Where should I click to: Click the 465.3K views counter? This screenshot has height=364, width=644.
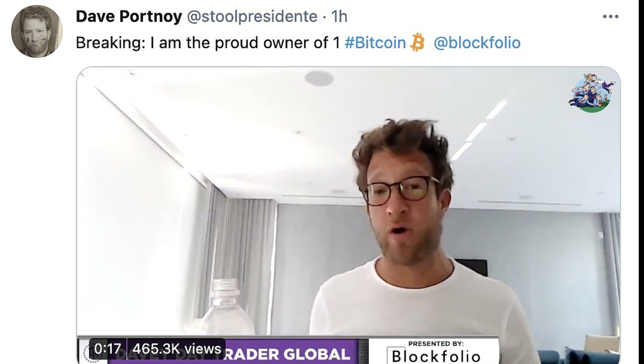(x=177, y=349)
